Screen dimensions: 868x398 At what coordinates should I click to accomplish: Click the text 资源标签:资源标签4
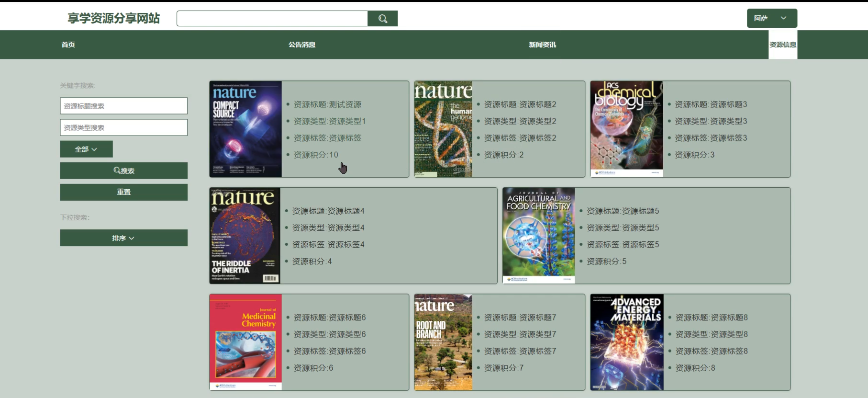pyautogui.click(x=328, y=244)
